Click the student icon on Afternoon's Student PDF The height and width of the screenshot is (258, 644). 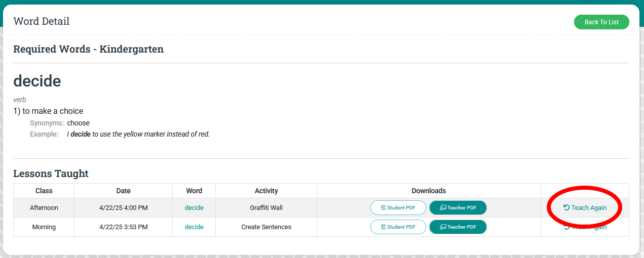pos(384,208)
